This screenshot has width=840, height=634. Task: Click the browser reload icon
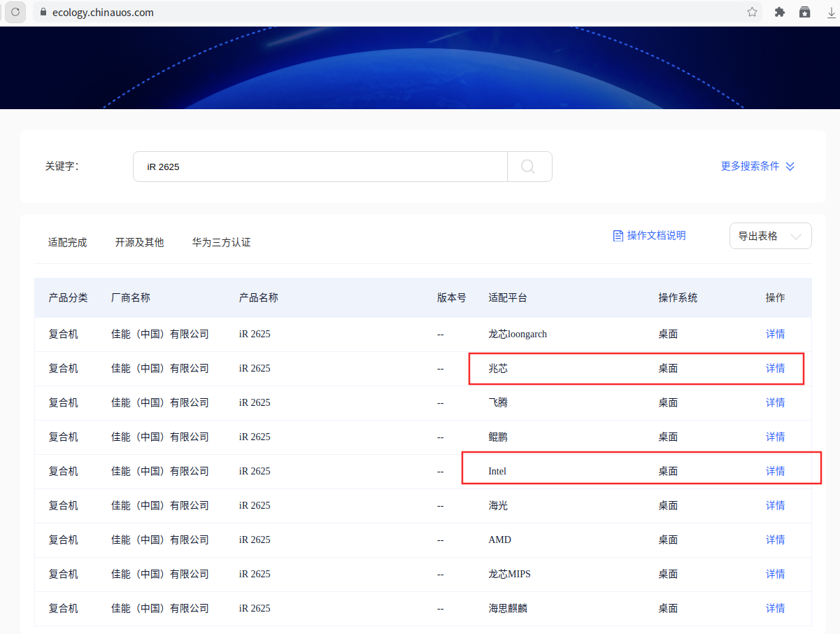click(15, 12)
